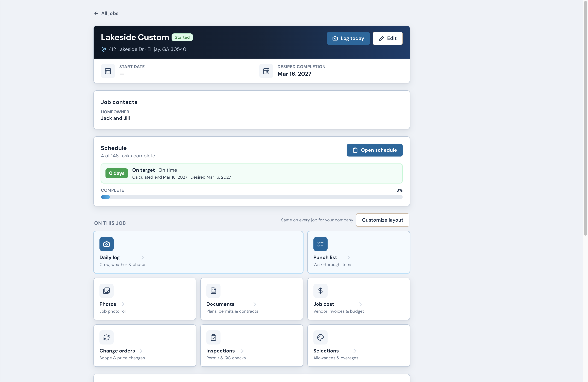The height and width of the screenshot is (382, 588).
Task: Click the Desired Completion calendar icon
Action: (x=266, y=71)
